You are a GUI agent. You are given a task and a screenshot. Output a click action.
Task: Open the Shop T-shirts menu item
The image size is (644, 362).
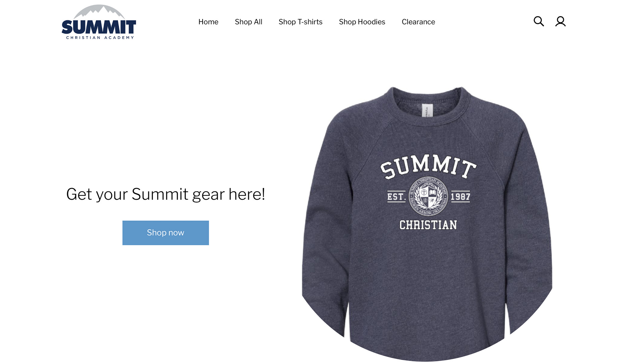click(x=301, y=22)
